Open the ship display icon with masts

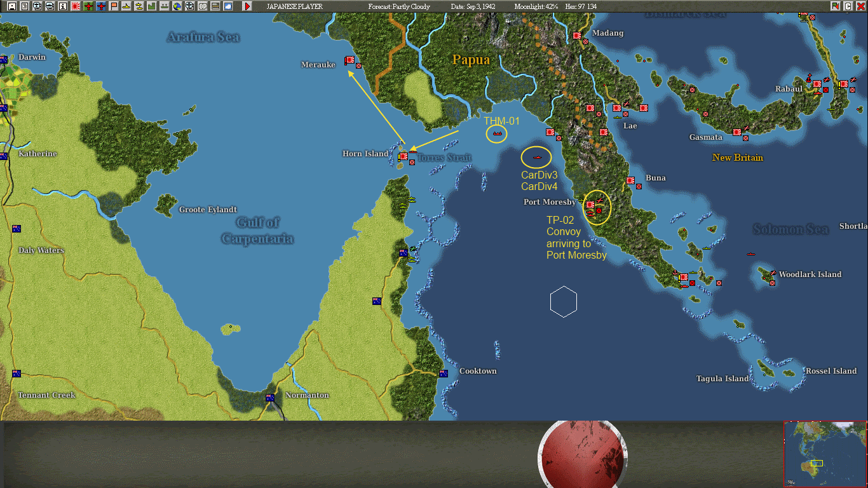(165, 6)
